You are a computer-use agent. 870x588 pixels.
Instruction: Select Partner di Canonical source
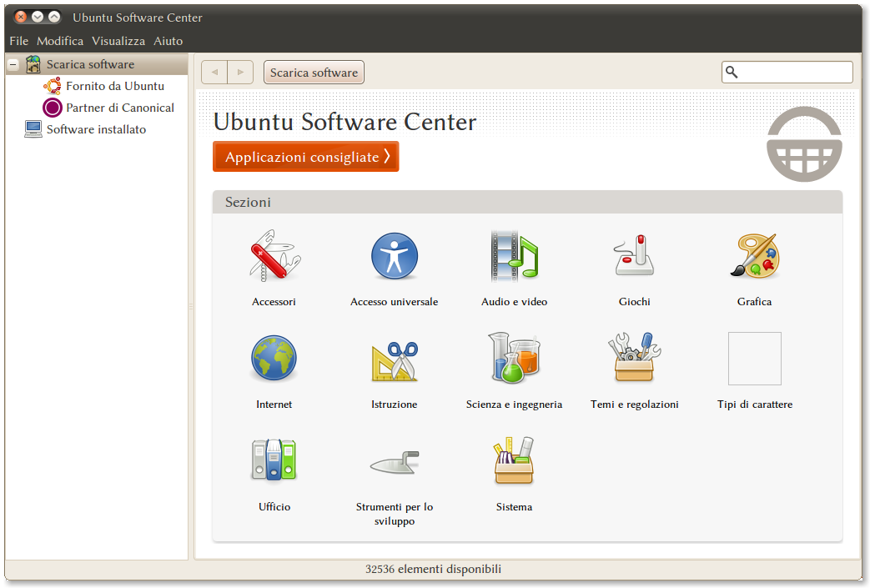coord(119,108)
